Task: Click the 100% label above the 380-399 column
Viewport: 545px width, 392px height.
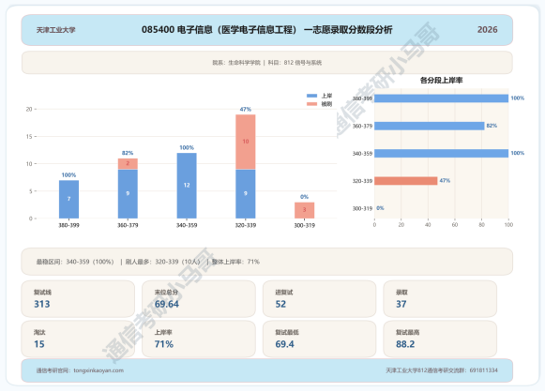Action: point(68,174)
